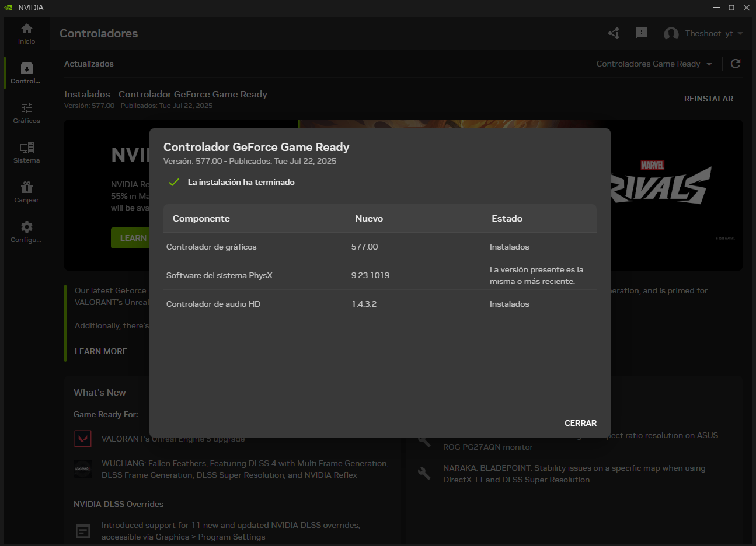The image size is (756, 546).
Task: Open the Sistema sidebar section
Action: [x=26, y=153]
